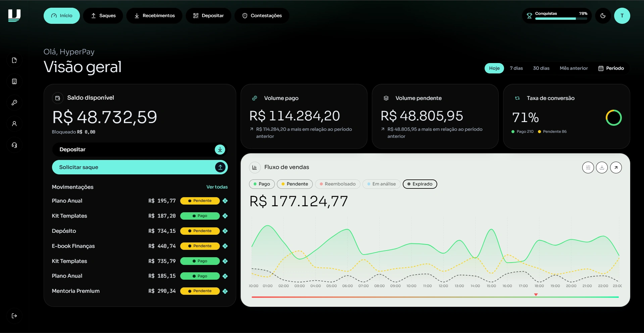The width and height of the screenshot is (644, 333).
Task: Click the Volume pendente layers icon
Action: 386,98
